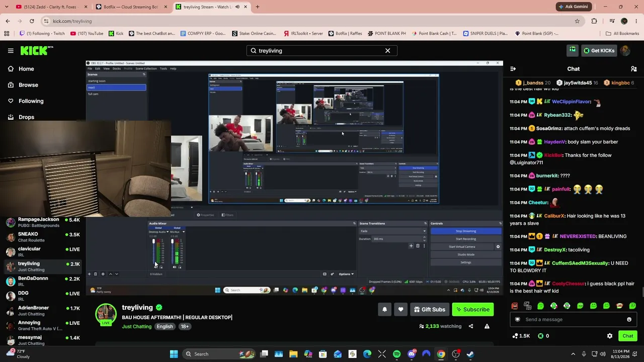Toggle stream notifications with the bell icon
644x362 pixels.
(384, 310)
